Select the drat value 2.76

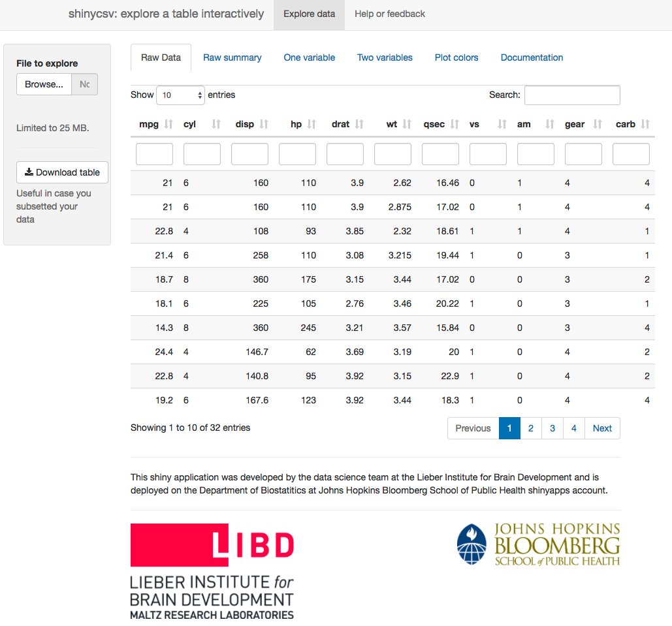pyautogui.click(x=355, y=304)
